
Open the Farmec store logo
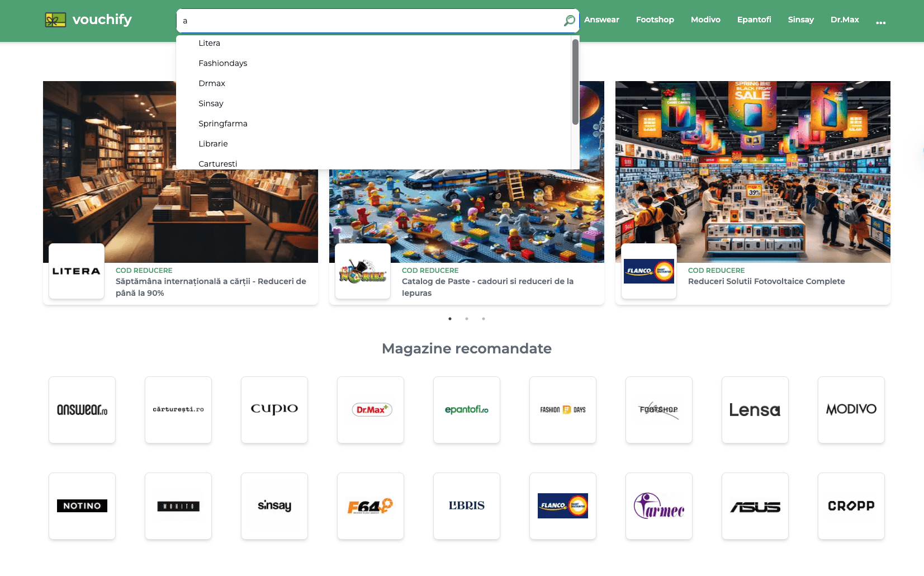[x=659, y=506]
